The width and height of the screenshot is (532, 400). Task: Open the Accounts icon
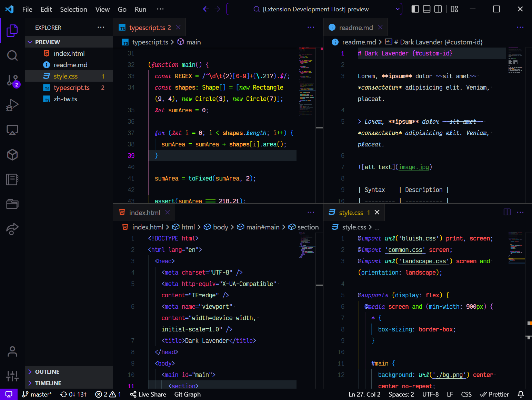(x=12, y=352)
